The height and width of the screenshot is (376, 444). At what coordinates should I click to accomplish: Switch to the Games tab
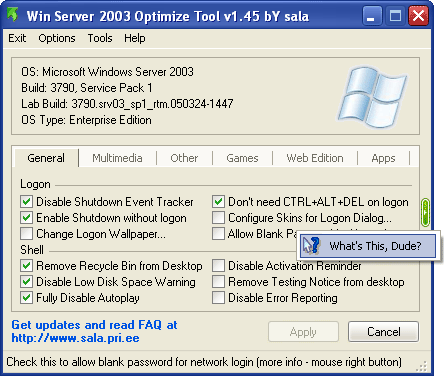(242, 158)
